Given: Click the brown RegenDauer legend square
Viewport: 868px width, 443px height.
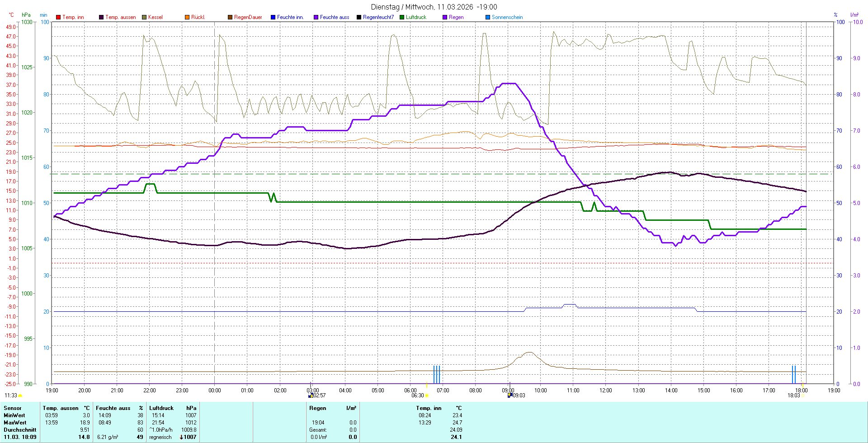Looking at the screenshot, I should click(x=230, y=17).
